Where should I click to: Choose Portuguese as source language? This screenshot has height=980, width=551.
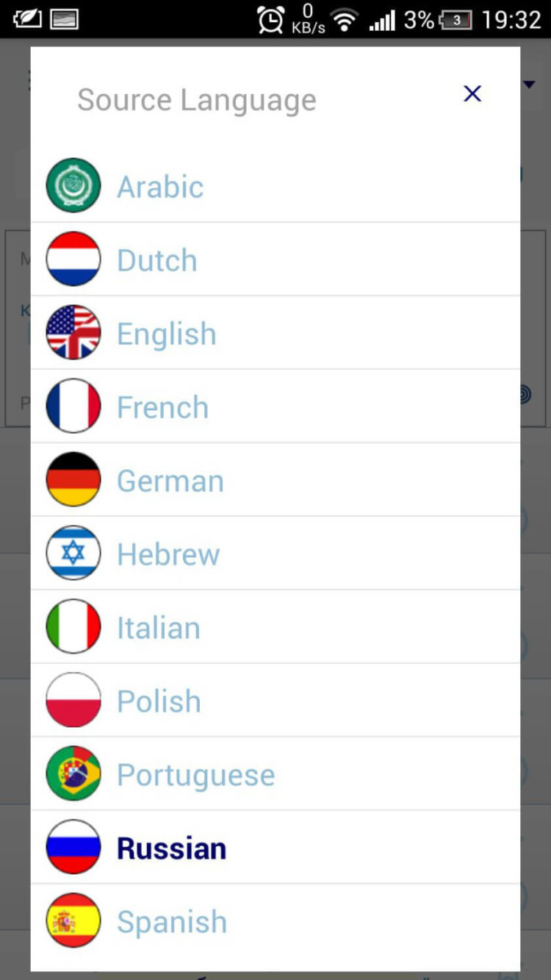tap(195, 775)
